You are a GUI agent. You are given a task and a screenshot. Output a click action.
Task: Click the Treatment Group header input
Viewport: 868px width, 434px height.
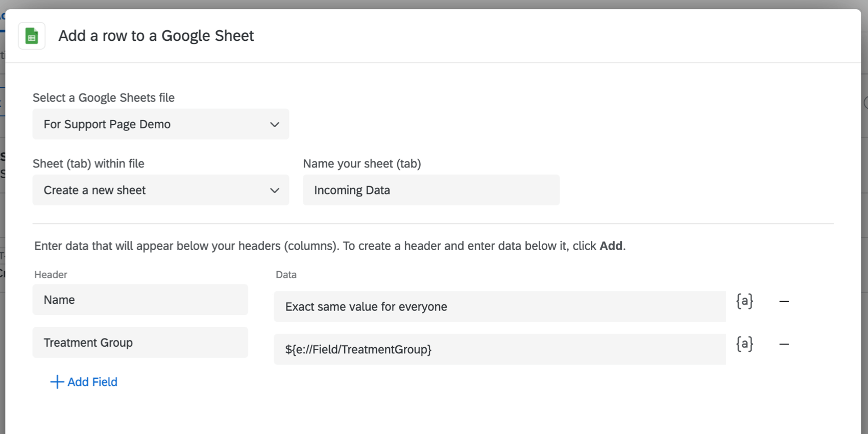(140, 343)
